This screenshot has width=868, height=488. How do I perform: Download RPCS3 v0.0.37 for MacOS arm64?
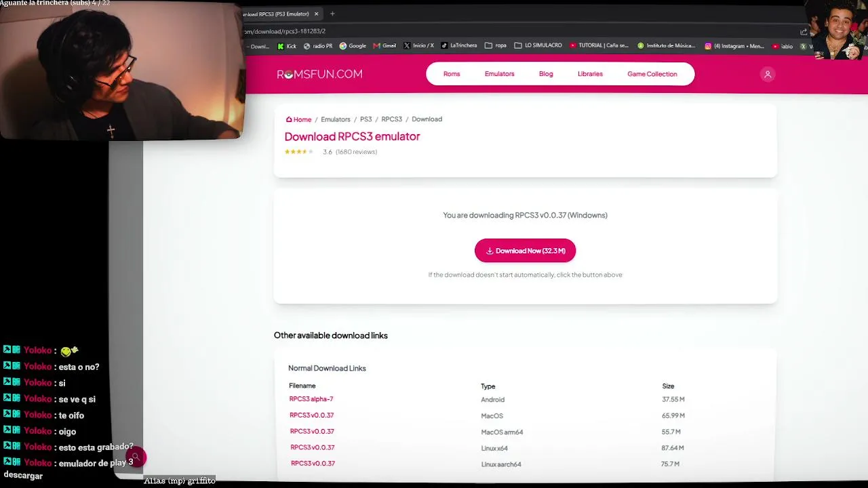click(312, 432)
